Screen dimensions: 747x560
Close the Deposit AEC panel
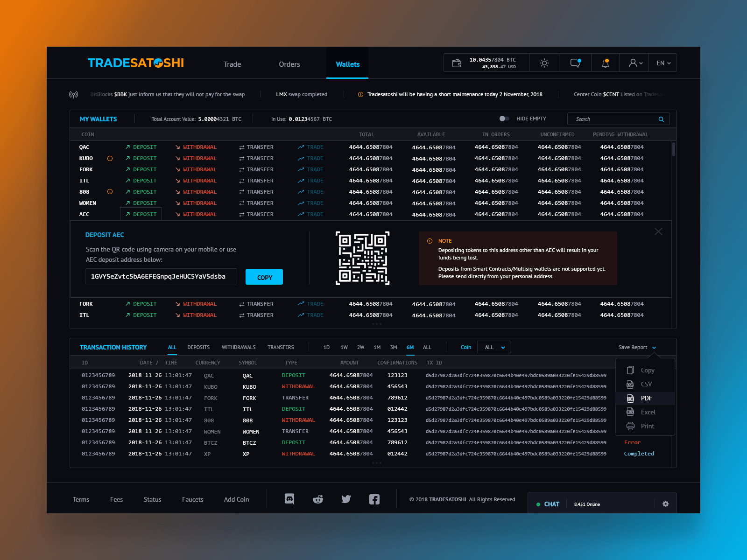click(658, 231)
